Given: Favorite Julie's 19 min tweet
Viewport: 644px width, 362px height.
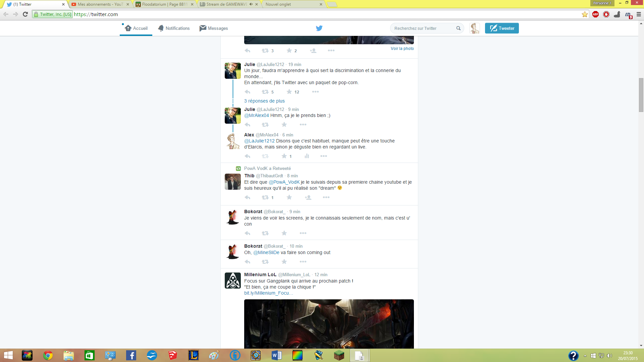Looking at the screenshot, I should tap(289, 92).
